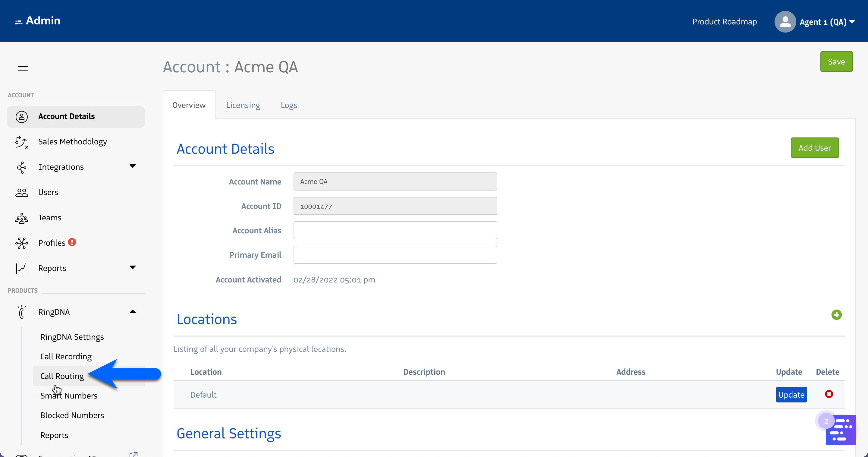Switch to the Logs tab

(289, 105)
